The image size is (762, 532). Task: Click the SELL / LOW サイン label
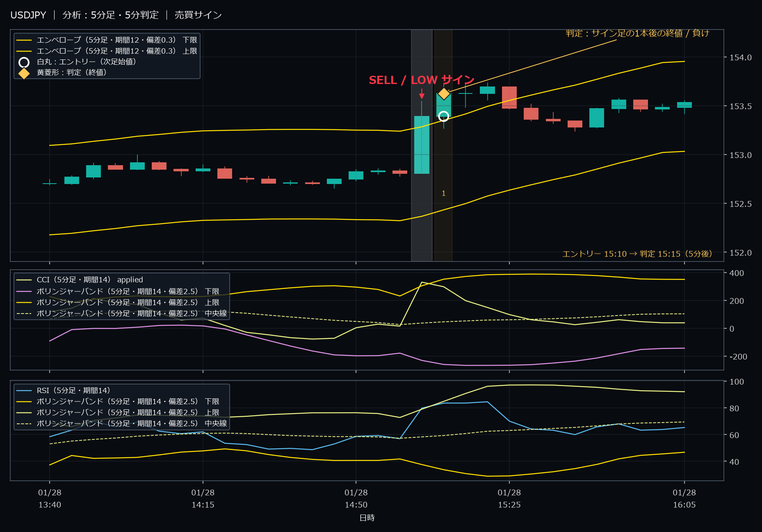point(422,80)
